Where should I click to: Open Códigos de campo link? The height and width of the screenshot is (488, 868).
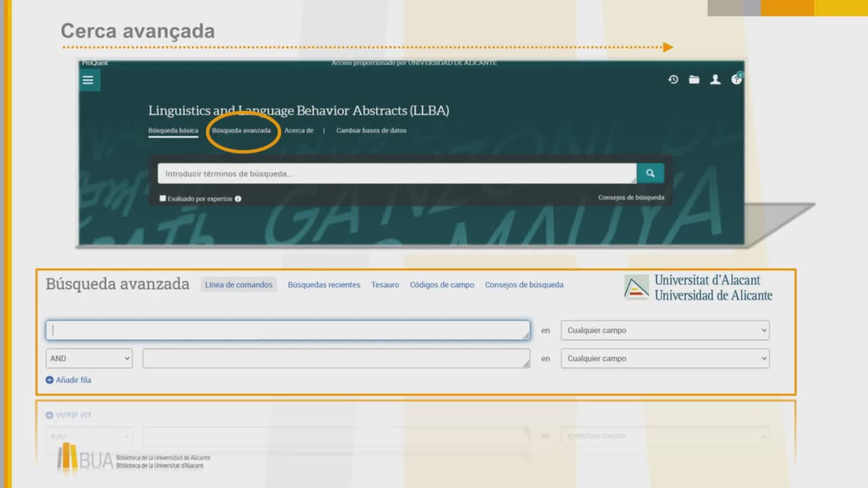click(442, 285)
